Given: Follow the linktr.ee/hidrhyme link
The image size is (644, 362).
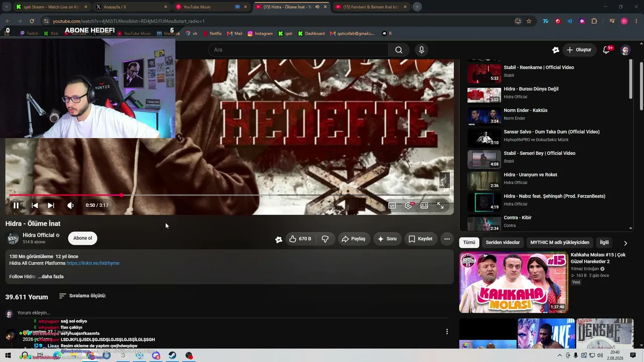Looking at the screenshot, I should [93, 263].
